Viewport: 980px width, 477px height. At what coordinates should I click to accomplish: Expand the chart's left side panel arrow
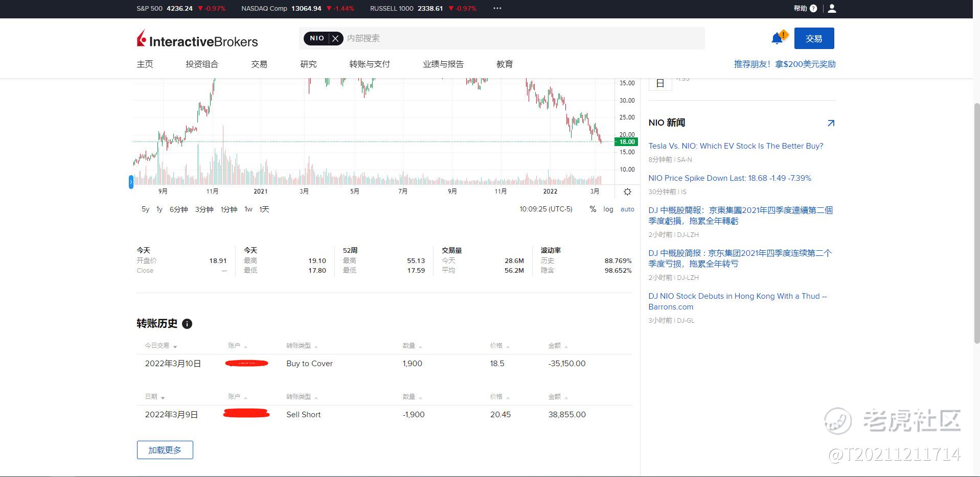tap(131, 181)
